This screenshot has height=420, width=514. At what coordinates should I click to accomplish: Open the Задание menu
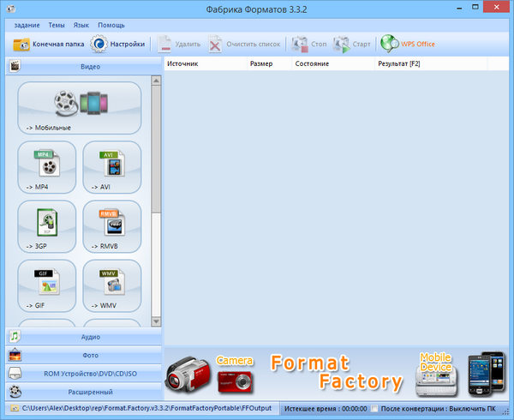click(27, 25)
